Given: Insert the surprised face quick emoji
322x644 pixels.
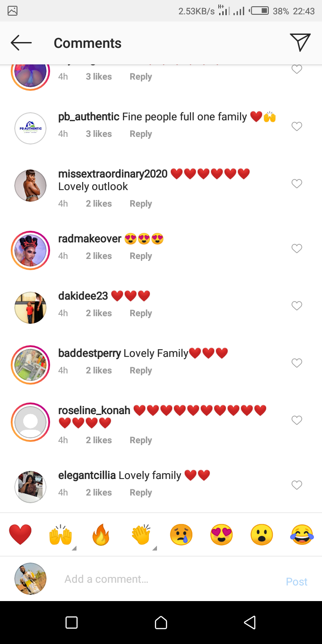Looking at the screenshot, I should click(262, 534).
